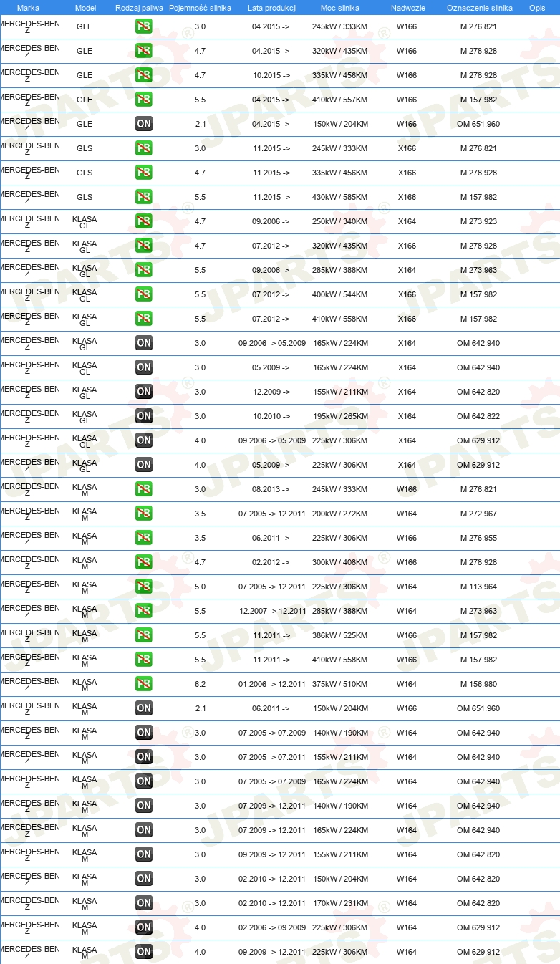Click the ON icon in Klasa GL 155kW/211KM row
This screenshot has height=964, width=560.
click(144, 392)
